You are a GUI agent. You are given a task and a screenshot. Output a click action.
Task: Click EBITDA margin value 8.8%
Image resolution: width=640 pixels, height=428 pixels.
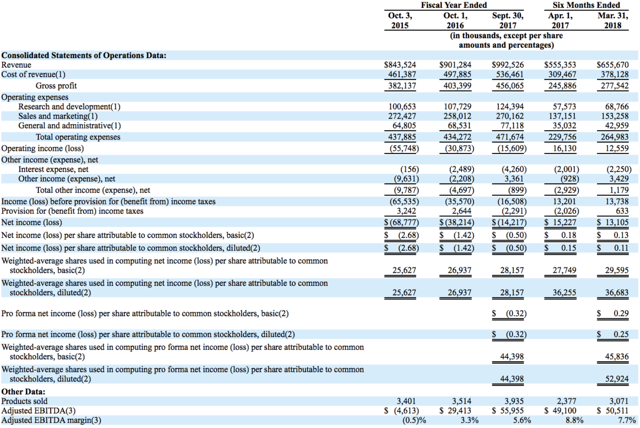point(573,420)
